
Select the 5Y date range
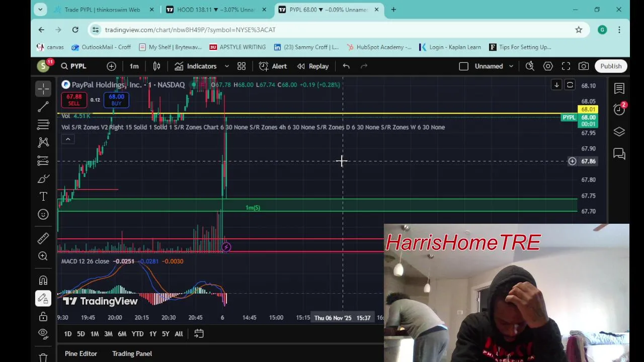tap(166, 334)
